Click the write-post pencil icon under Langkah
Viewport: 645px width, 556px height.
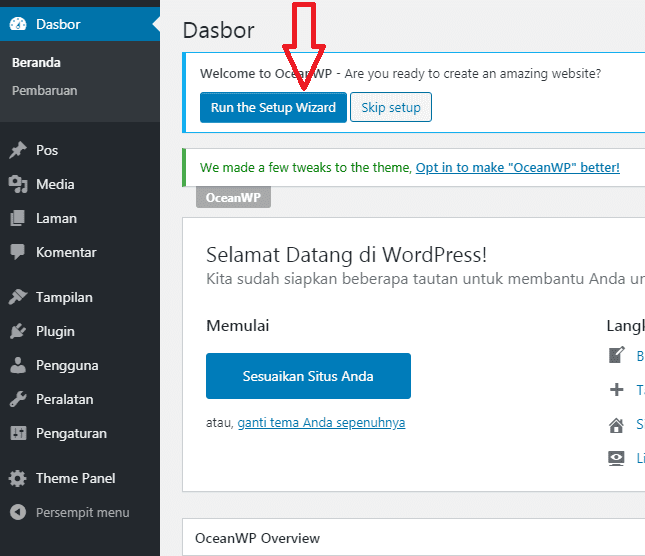616,355
